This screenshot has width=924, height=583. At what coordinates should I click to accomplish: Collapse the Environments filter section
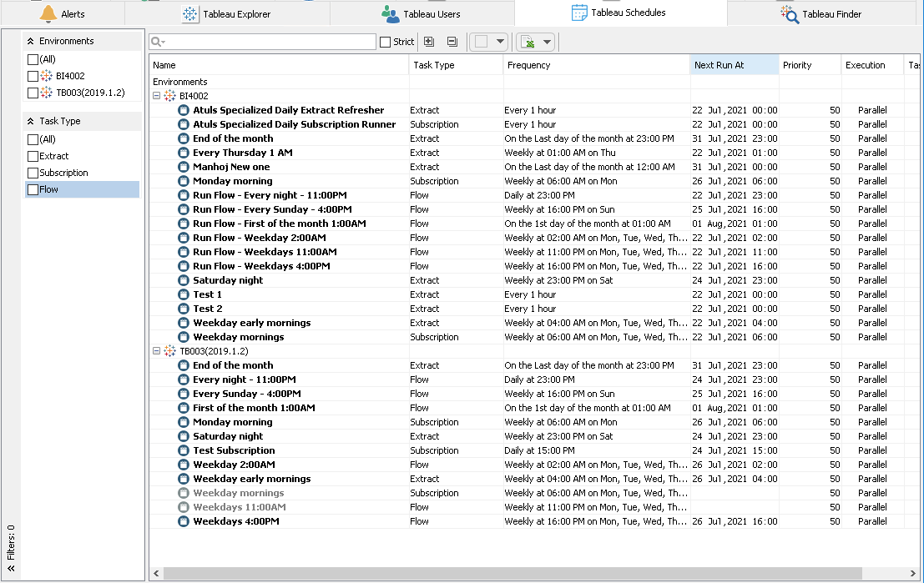31,41
